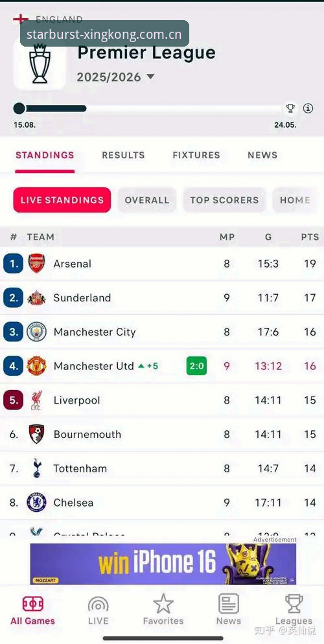Switch to the FIXTURES tab

click(196, 155)
